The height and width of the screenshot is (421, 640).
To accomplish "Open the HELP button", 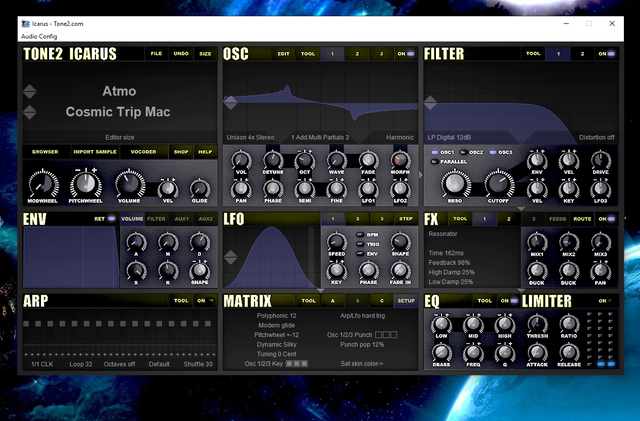I will 205,152.
